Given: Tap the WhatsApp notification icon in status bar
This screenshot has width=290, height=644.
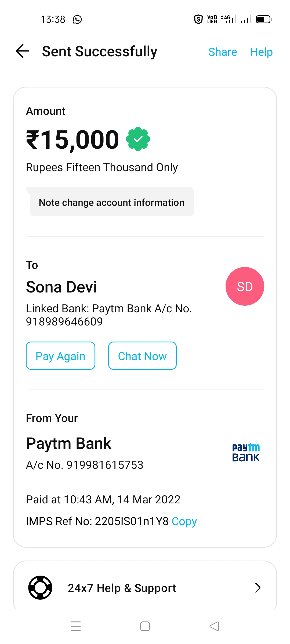Looking at the screenshot, I should [77, 20].
